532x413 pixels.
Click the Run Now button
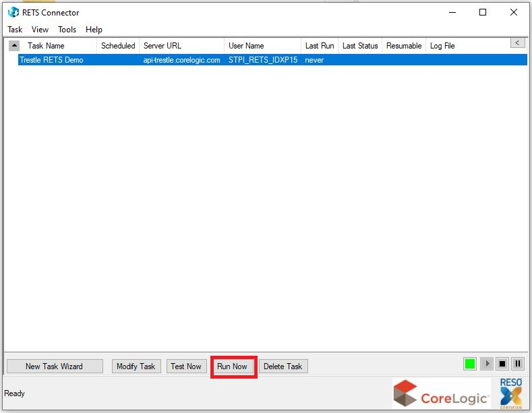tap(232, 367)
